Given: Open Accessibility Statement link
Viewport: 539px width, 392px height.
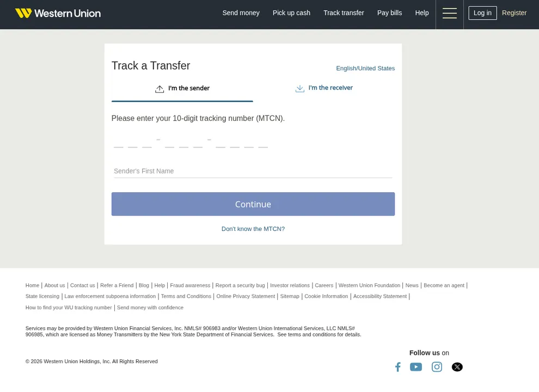Looking at the screenshot, I should pos(380,296).
